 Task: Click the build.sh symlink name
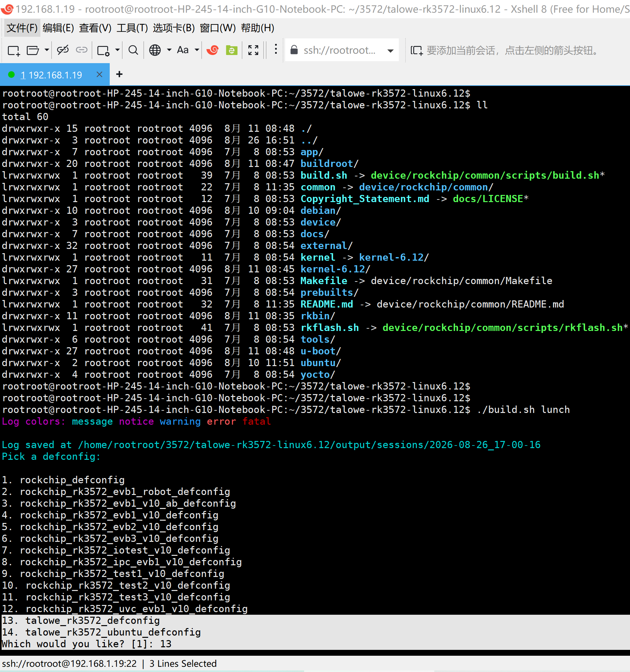pyautogui.click(x=324, y=175)
